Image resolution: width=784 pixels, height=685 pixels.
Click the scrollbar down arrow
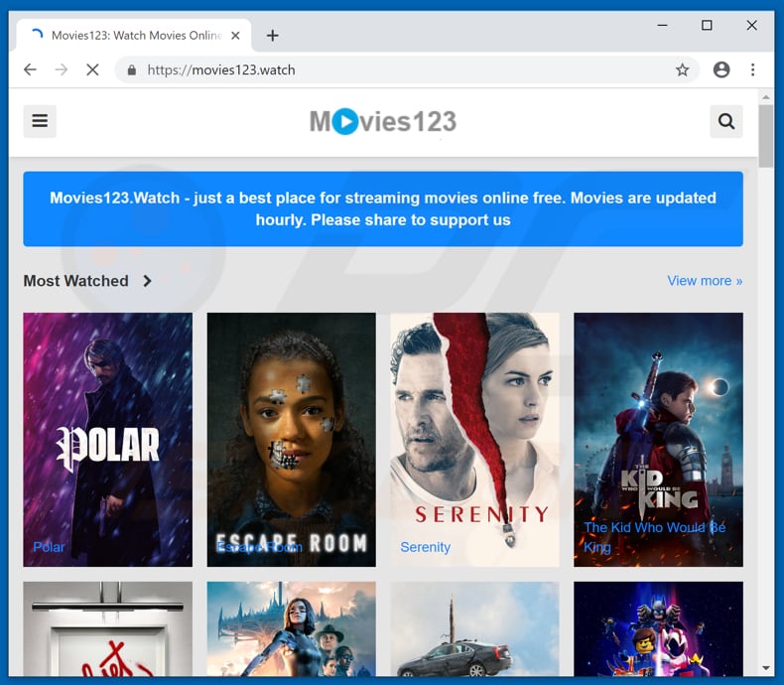765,668
